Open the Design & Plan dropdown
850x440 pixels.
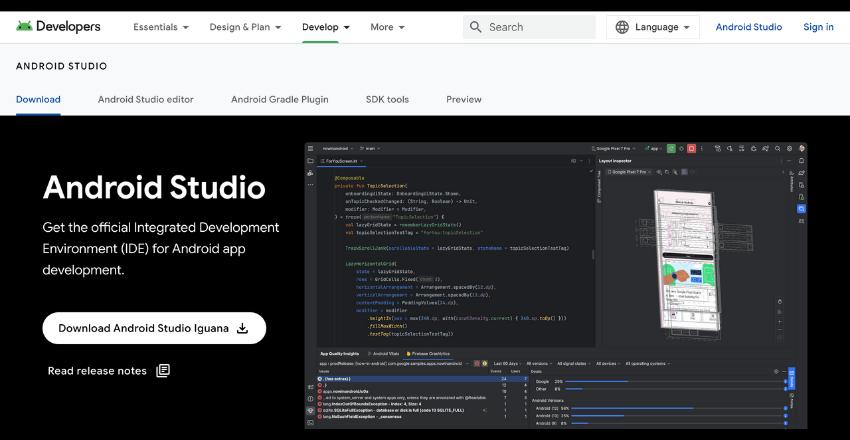[x=245, y=27]
